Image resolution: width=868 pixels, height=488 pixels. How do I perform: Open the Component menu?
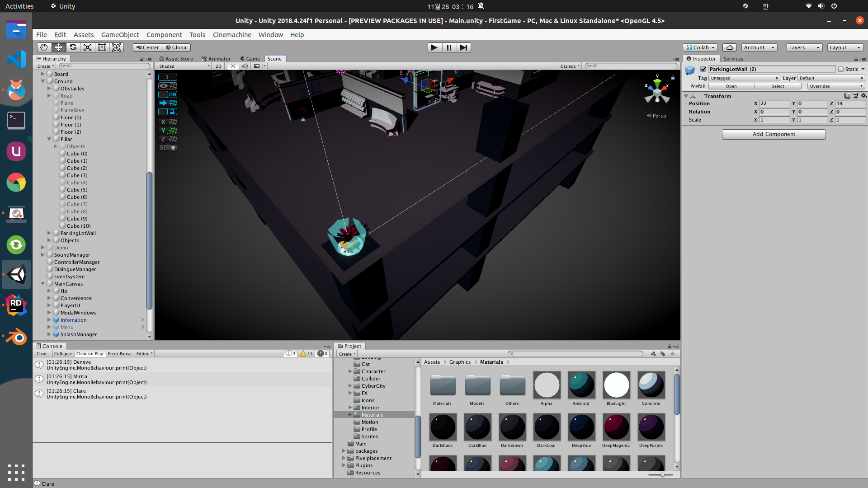[164, 35]
